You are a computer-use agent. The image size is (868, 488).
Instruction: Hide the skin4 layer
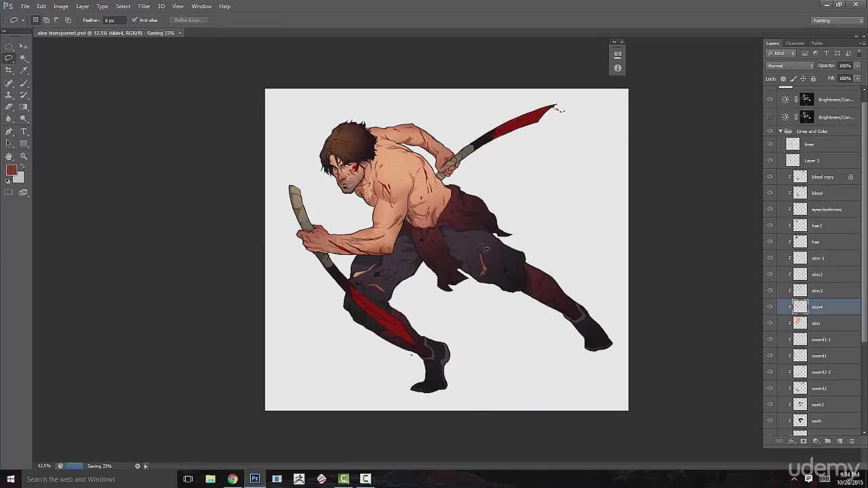point(770,307)
